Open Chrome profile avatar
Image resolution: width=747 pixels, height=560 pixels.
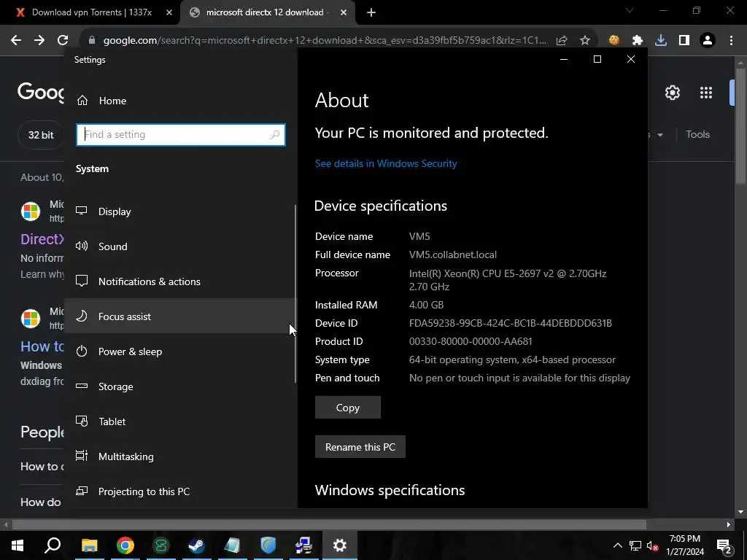tap(708, 41)
